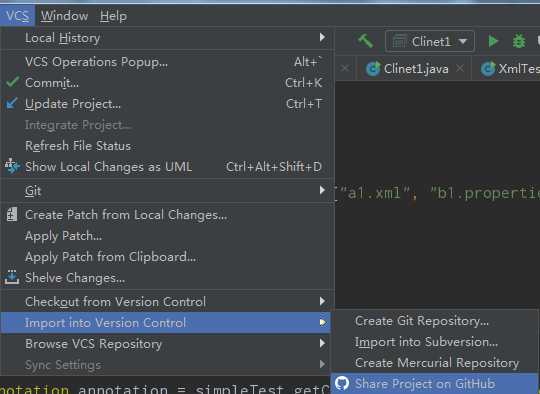540x394 pixels.
Task: Expand the Local History submenu arrow
Action: [322, 37]
